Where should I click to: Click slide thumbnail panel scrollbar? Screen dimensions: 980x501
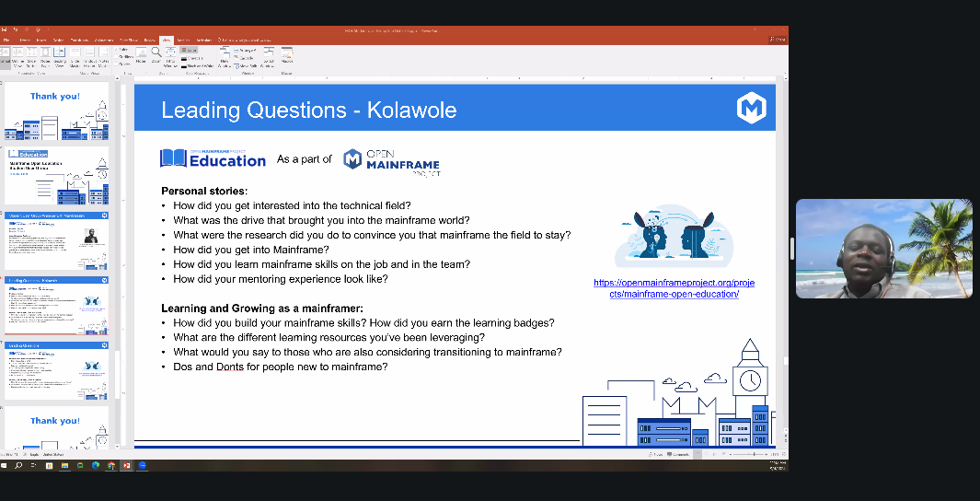point(118,375)
